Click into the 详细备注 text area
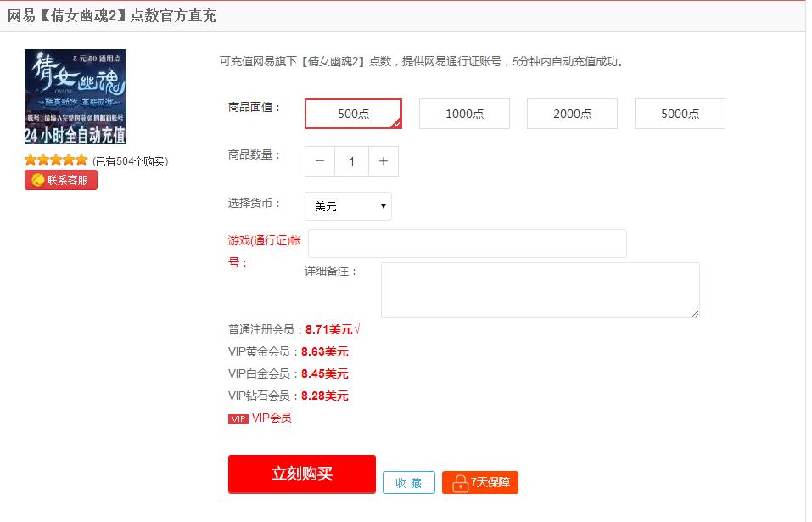This screenshot has height=522, width=812. 540,290
